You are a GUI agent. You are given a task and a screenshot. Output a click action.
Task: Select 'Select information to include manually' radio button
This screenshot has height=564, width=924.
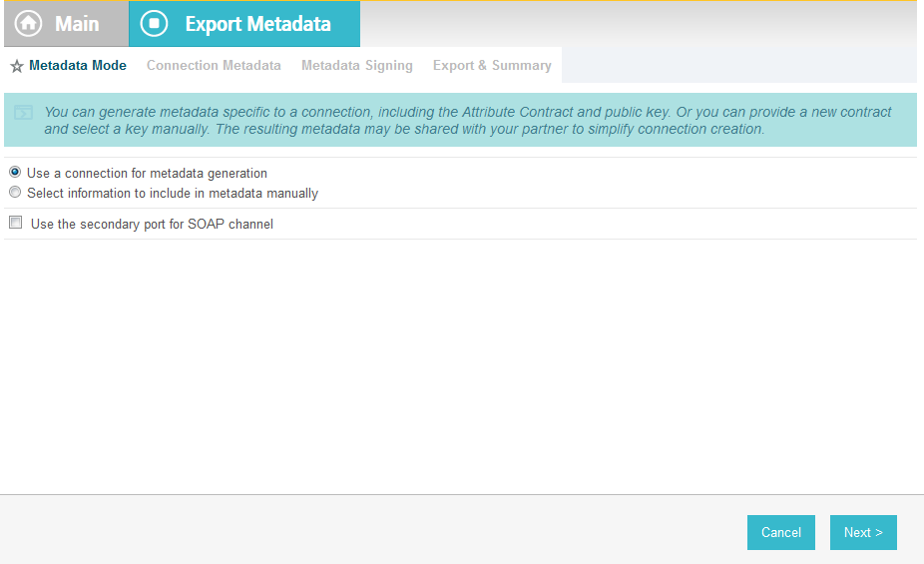[x=15, y=192]
